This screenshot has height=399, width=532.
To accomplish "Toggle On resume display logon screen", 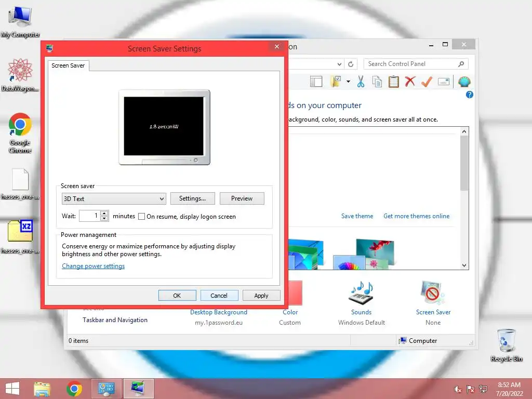I will (x=141, y=217).
